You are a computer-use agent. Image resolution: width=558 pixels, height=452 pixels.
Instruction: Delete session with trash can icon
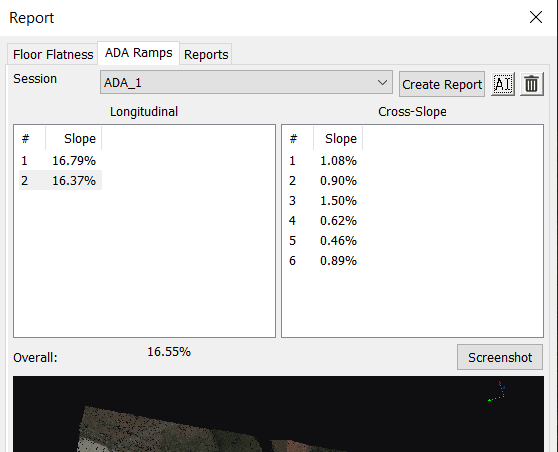click(x=532, y=84)
